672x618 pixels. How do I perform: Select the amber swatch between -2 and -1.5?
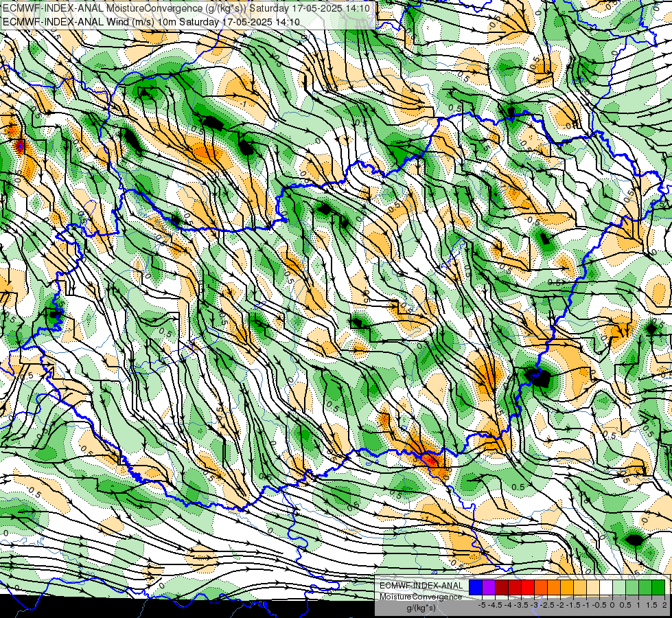pos(567,587)
